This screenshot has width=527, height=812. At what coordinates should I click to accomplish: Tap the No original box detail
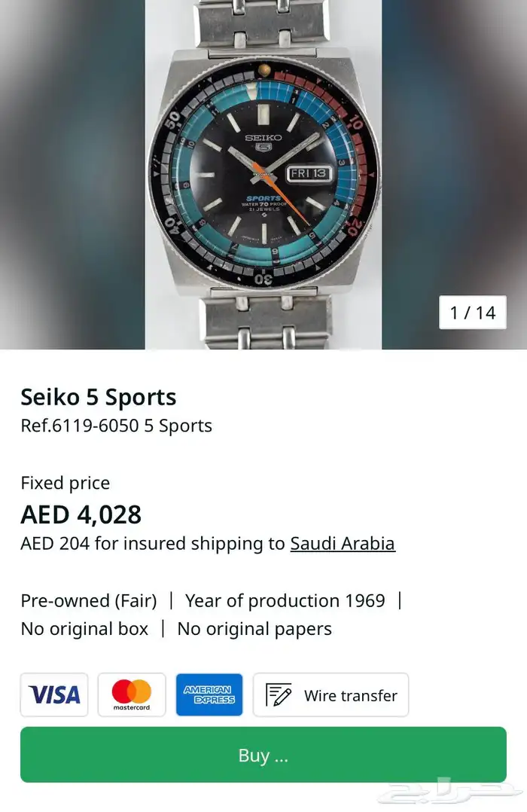[84, 629]
